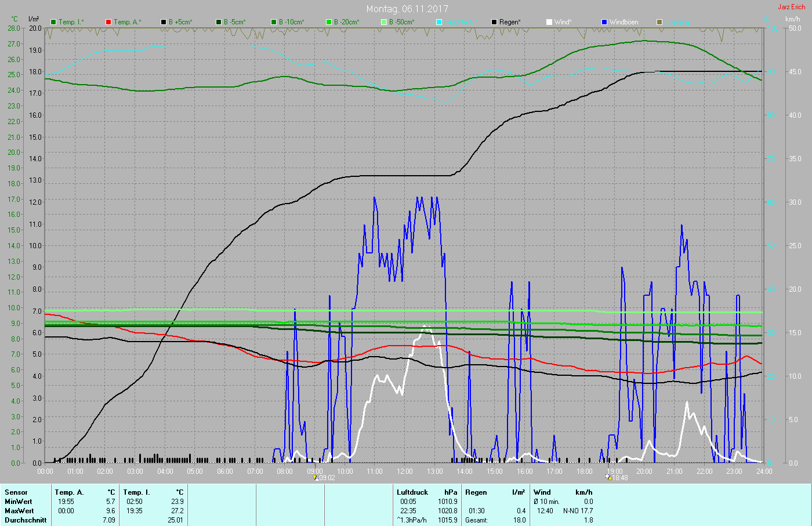Viewport: 812px width, 526px height.
Task: Select the B +5cm* legend label
Action: [x=180, y=22]
